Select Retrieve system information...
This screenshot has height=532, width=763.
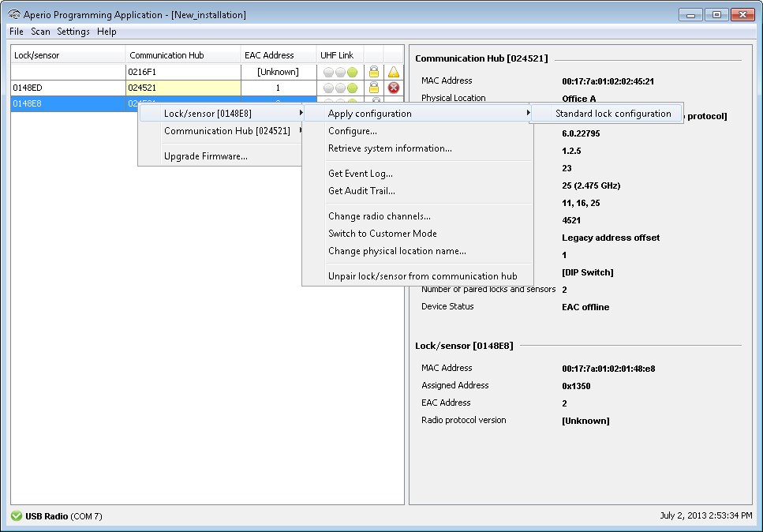point(417,148)
